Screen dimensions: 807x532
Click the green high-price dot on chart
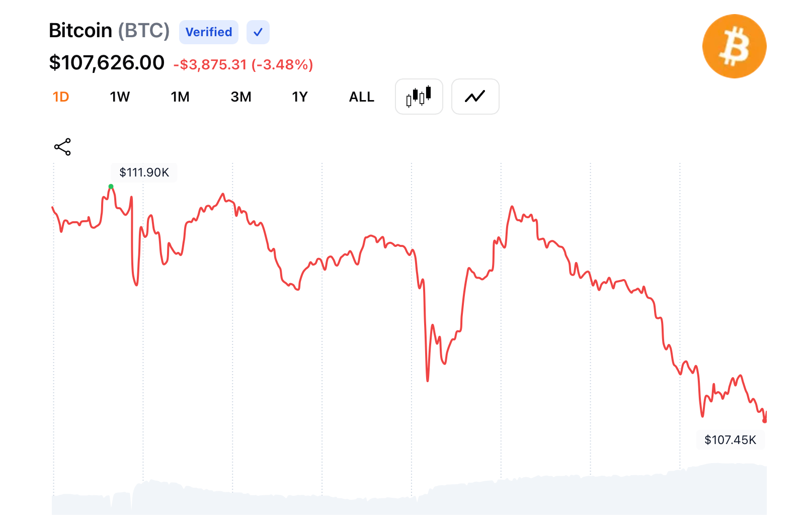click(111, 187)
